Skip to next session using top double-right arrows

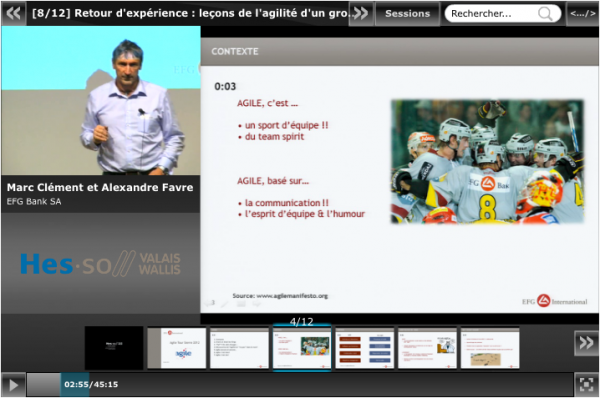point(361,14)
